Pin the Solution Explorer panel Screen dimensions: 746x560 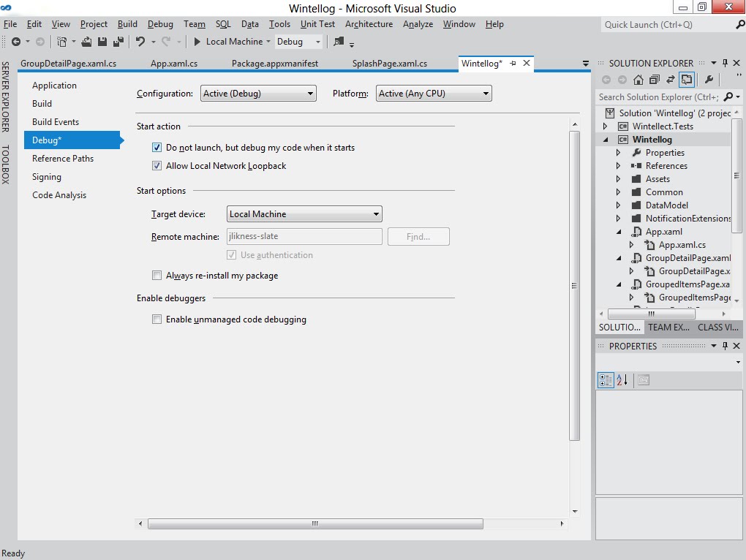pyautogui.click(x=725, y=63)
